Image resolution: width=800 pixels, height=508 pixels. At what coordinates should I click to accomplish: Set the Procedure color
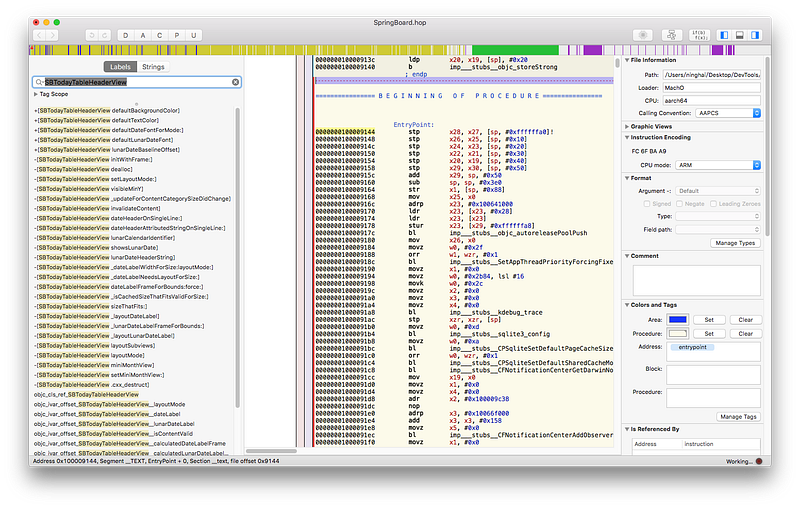point(709,334)
